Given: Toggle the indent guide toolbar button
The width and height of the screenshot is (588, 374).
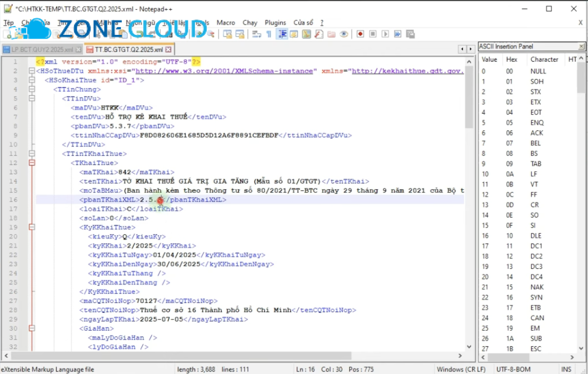Looking at the screenshot, I should 282,34.
